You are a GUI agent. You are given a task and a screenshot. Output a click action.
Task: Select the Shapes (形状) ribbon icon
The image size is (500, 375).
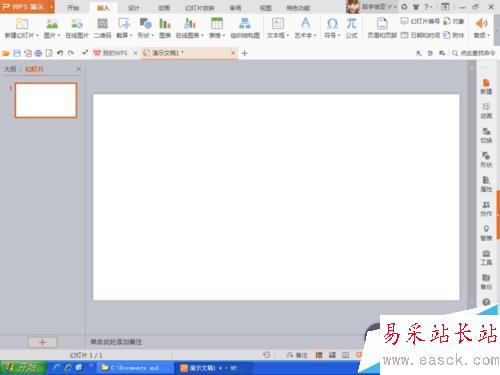pyautogui.click(x=145, y=24)
